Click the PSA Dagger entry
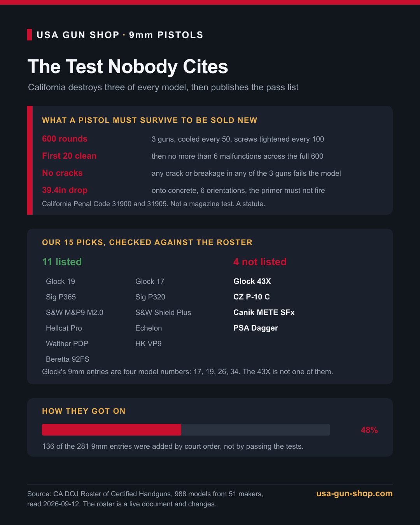Image resolution: width=420 pixels, height=525 pixels. [255, 328]
